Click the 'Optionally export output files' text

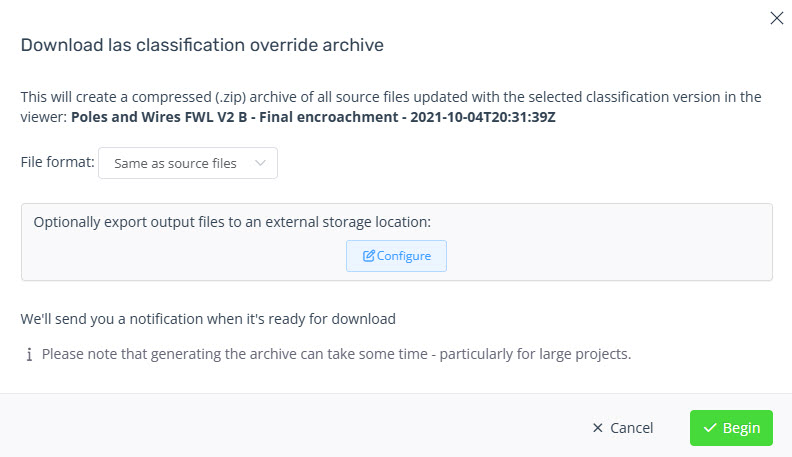pos(150,222)
